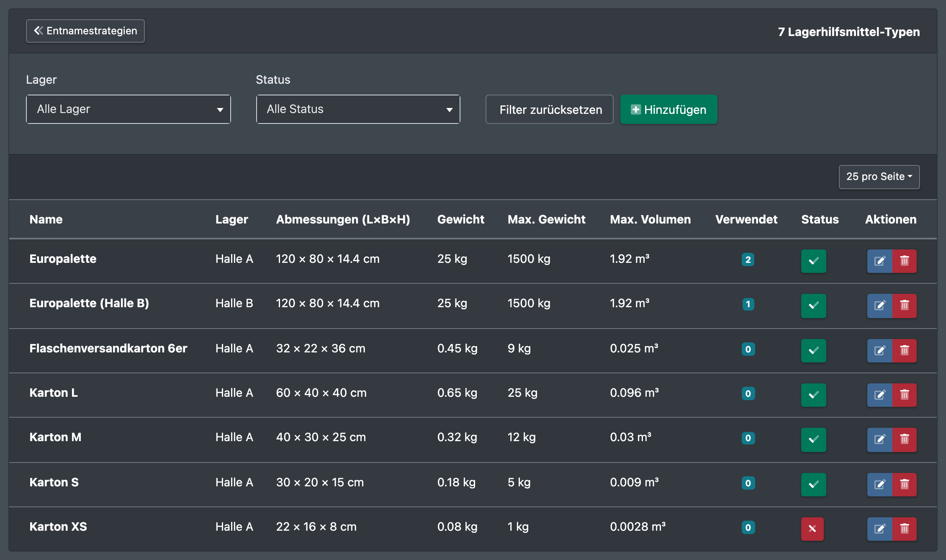Open the Lager filter dropdown
The width and height of the screenshot is (946, 560).
pyautogui.click(x=129, y=109)
